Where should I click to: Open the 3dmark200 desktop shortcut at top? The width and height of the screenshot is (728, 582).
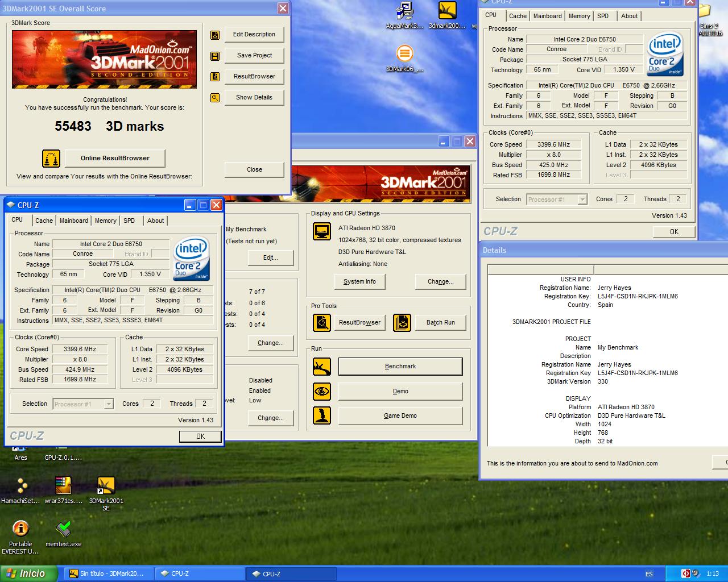coord(447,15)
